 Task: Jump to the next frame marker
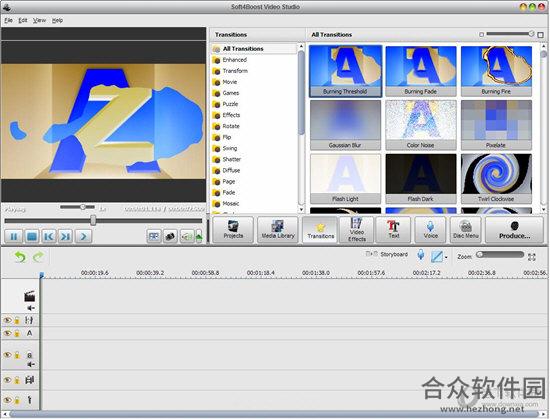click(x=66, y=236)
